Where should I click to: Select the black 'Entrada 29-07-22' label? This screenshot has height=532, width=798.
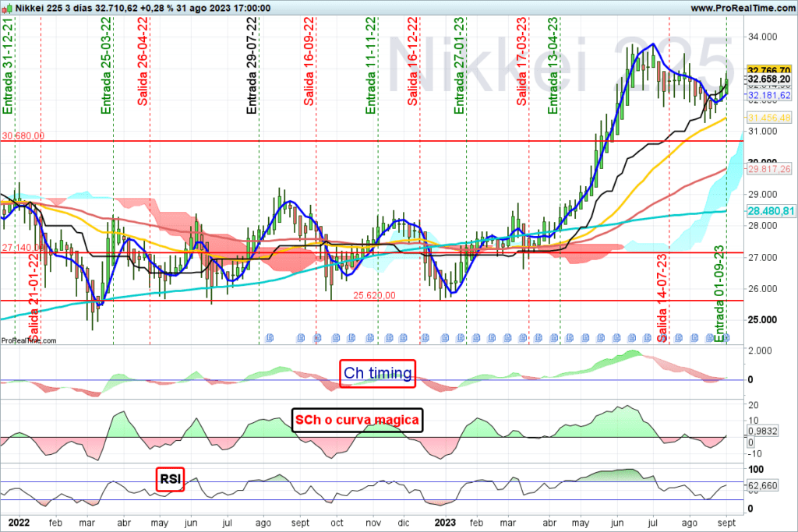tap(252, 66)
